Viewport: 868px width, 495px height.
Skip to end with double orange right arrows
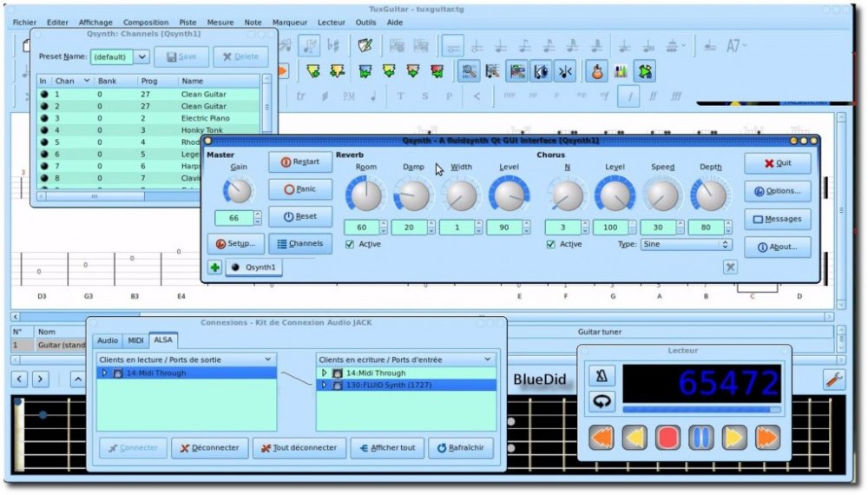tap(767, 438)
